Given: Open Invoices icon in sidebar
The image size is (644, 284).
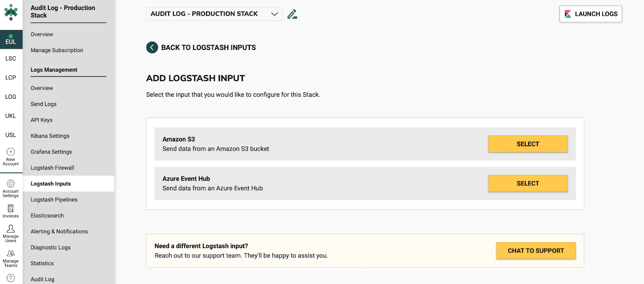Looking at the screenshot, I should point(11,208).
